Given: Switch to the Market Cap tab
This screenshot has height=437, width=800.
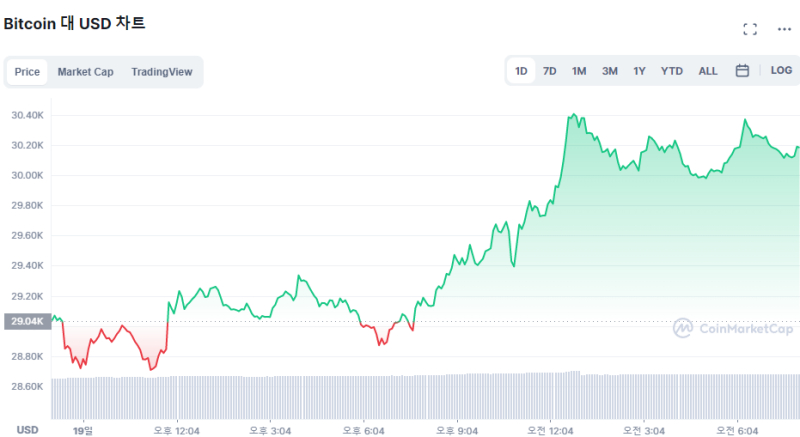Looking at the screenshot, I should pos(85,72).
